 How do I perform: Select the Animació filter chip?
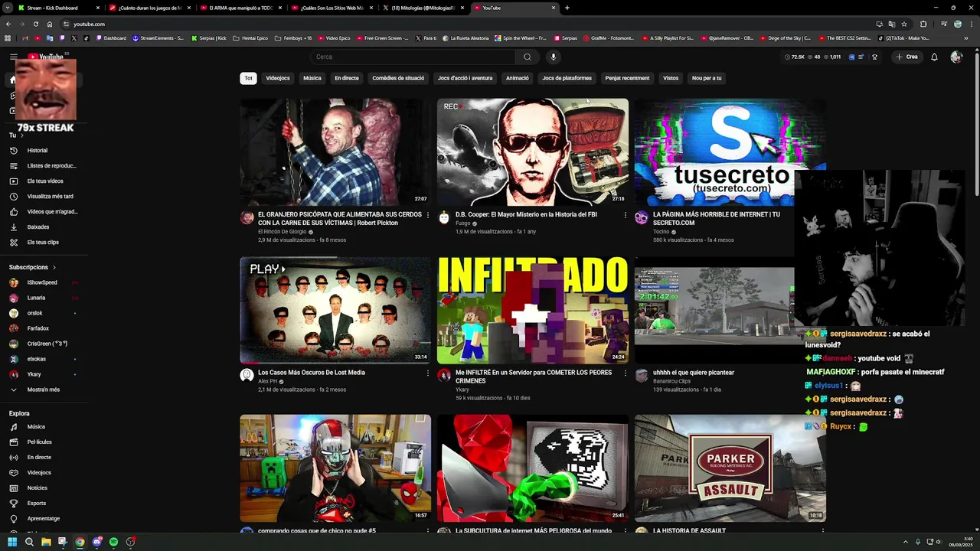coord(518,78)
